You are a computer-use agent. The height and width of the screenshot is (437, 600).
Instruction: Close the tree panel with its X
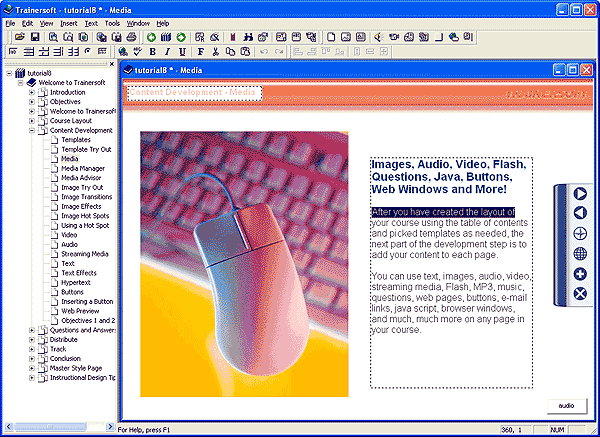pos(112,64)
